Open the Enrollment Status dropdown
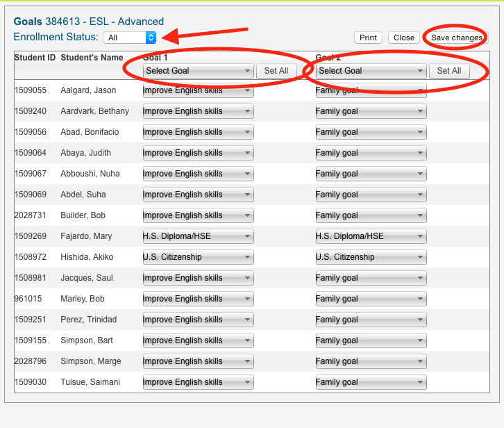504x428 pixels. [x=130, y=38]
